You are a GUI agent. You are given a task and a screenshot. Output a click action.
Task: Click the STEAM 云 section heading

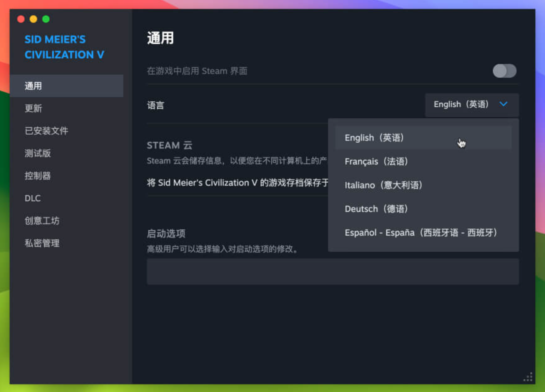tap(169, 145)
